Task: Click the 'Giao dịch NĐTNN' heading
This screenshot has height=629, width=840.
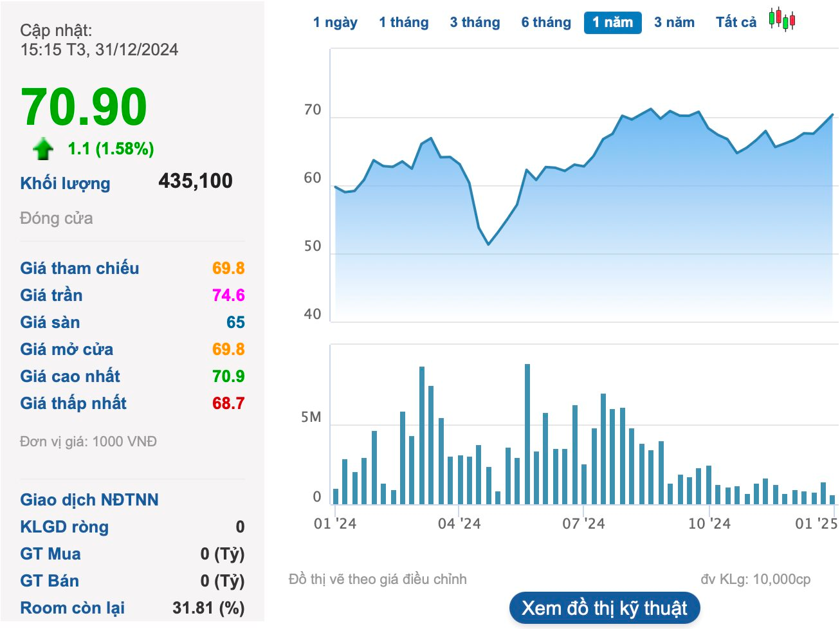Action: pyautogui.click(x=89, y=500)
